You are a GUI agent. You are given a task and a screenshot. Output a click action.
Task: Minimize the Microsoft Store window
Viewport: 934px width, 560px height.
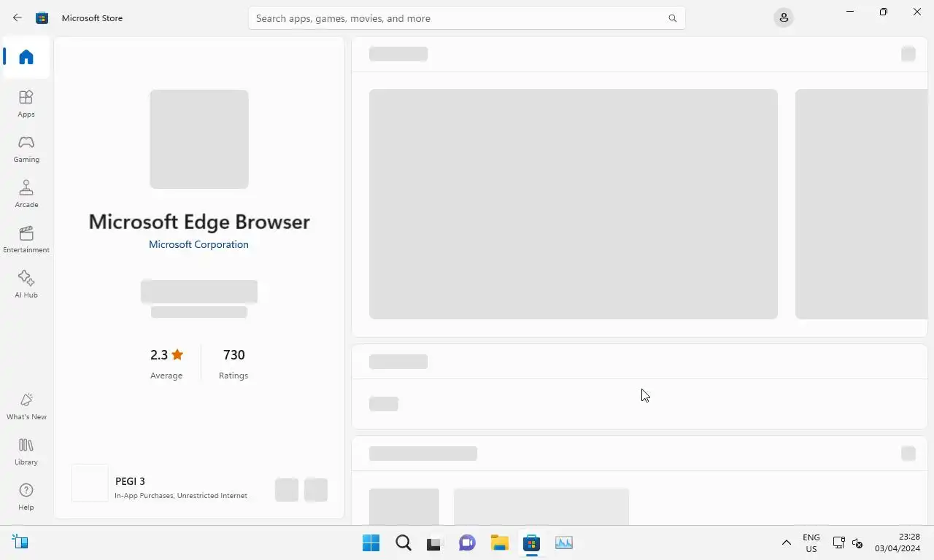point(849,12)
